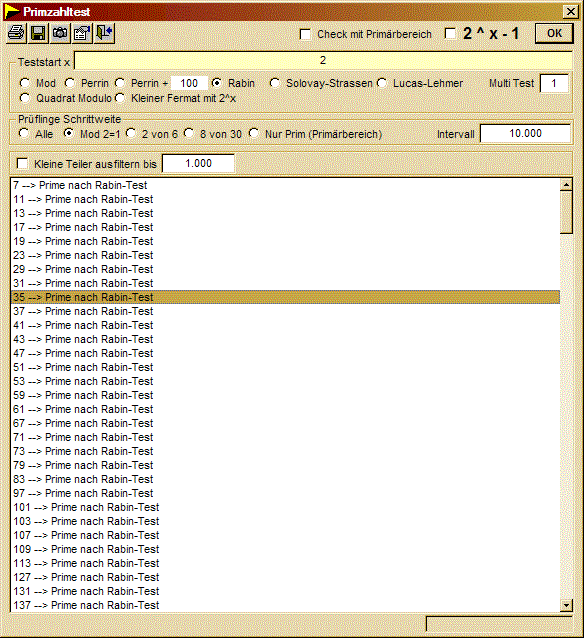Image resolution: width=584 pixels, height=638 pixels.
Task: Enable Check mit Primärbereich checkbox
Action: (x=305, y=34)
